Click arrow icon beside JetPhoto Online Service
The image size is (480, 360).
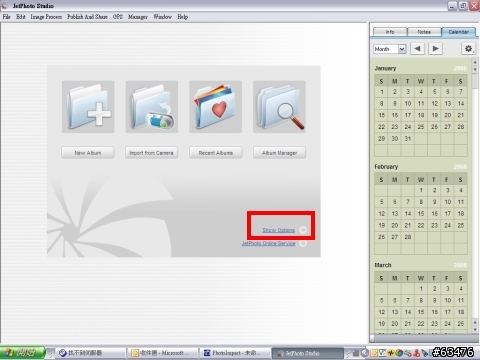[x=303, y=243]
